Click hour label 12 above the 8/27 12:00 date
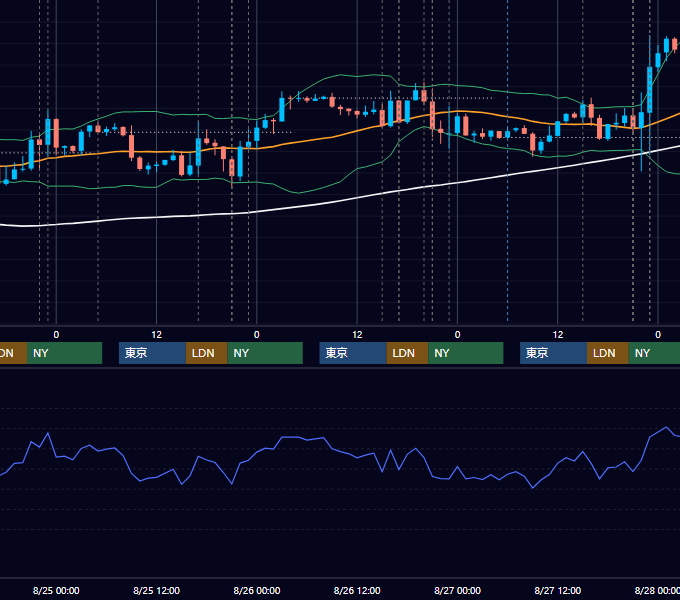Screen dimensions: 680x600 click(x=558, y=335)
